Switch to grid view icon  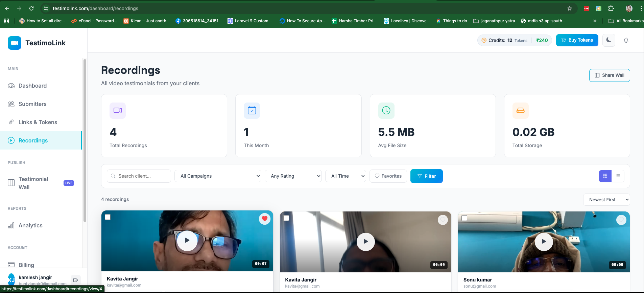605,176
